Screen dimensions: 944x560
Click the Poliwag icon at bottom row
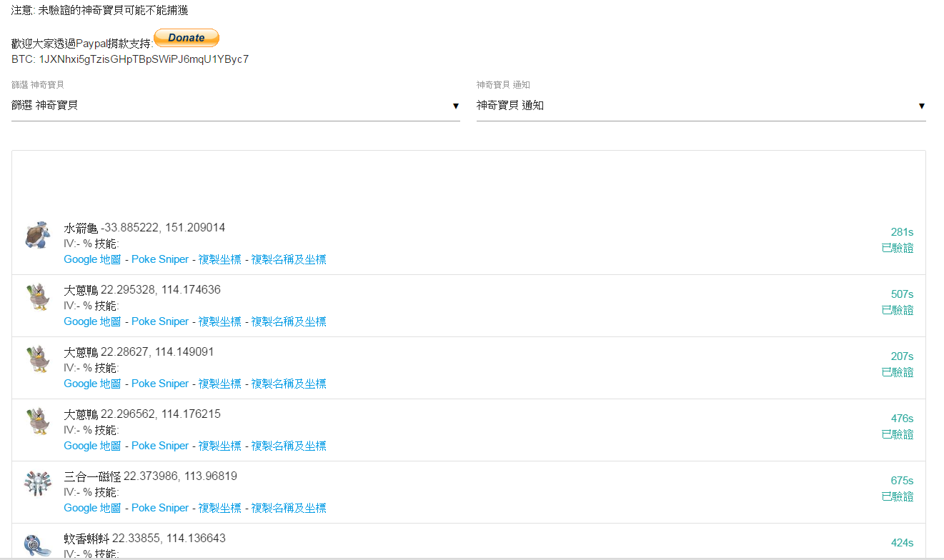pos(37,545)
